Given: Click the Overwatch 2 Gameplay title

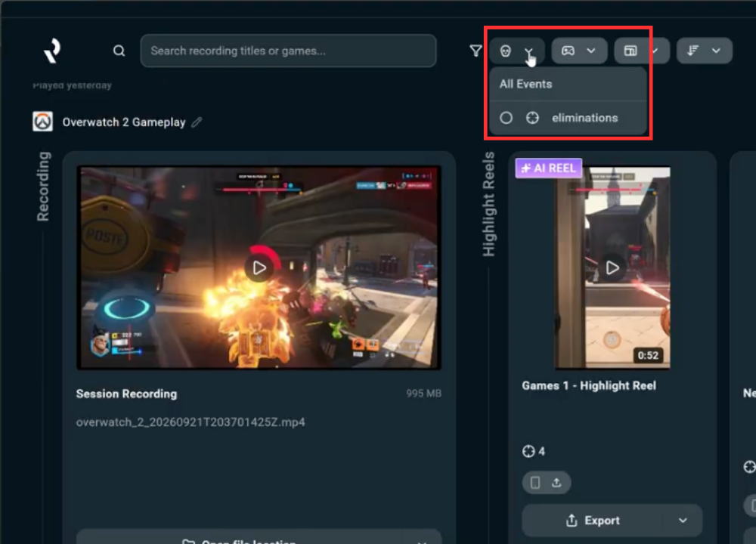Looking at the screenshot, I should 124,122.
